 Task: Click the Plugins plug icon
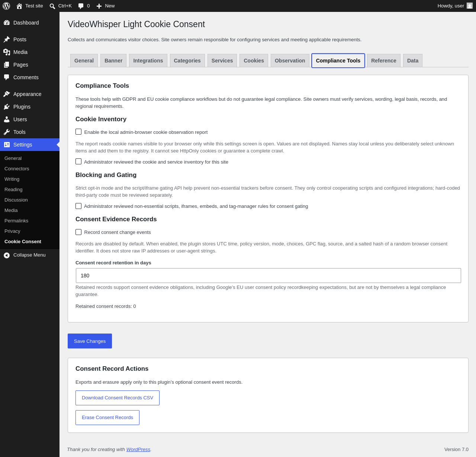[x=7, y=107]
